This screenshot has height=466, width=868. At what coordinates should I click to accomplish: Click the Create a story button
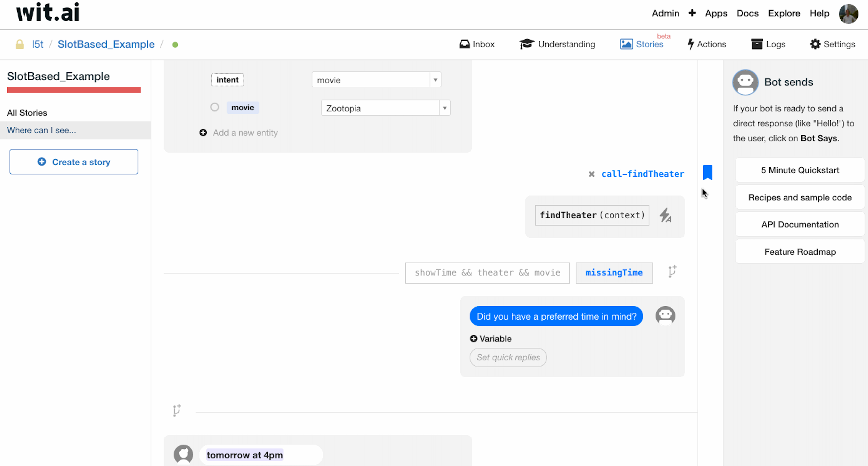[x=74, y=162]
